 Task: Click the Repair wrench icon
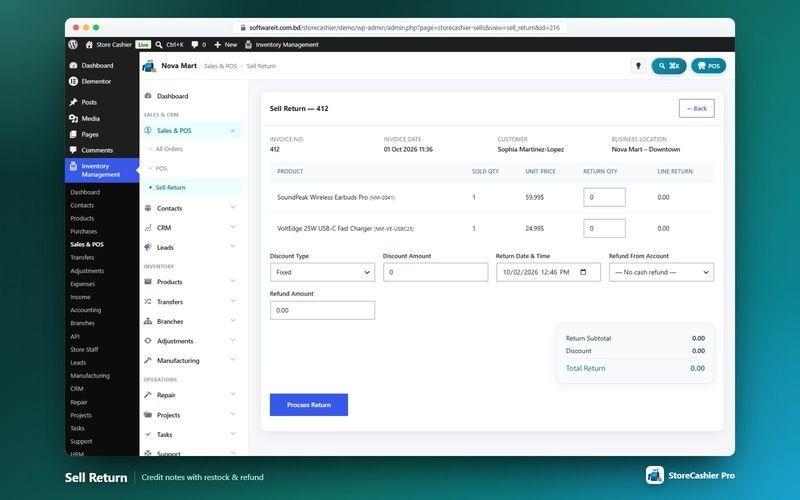pyautogui.click(x=148, y=395)
